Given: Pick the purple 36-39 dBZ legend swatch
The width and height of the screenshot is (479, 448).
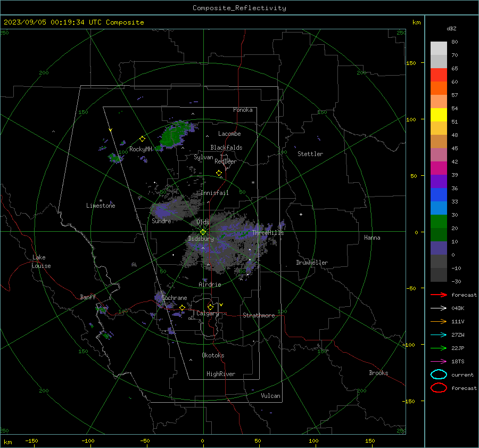Looking at the screenshot, I should coord(439,181).
